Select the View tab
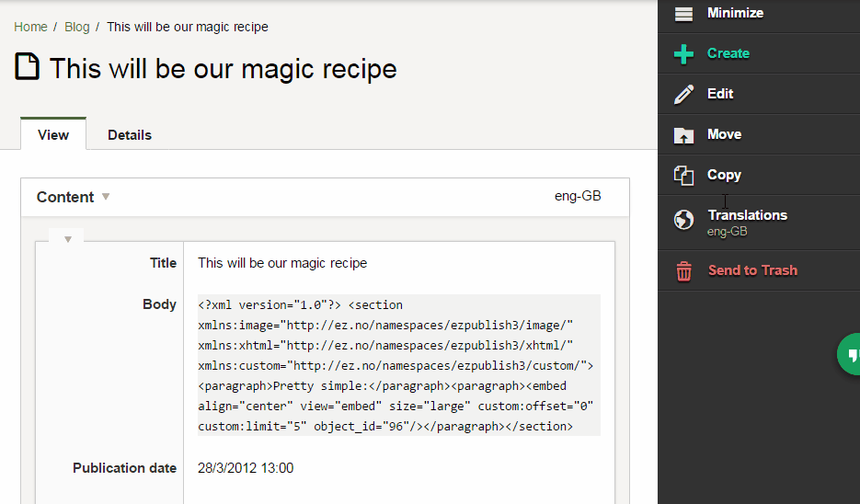The height and width of the screenshot is (504, 860). [x=53, y=135]
